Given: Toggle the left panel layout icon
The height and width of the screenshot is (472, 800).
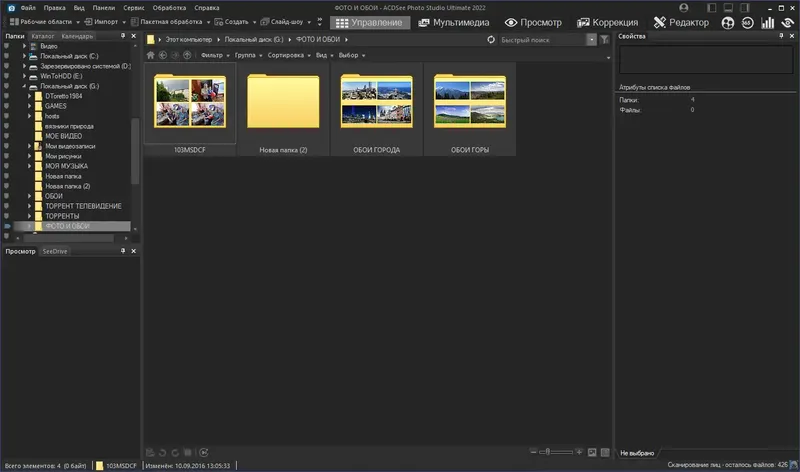Looking at the screenshot, I should click(x=712, y=8).
